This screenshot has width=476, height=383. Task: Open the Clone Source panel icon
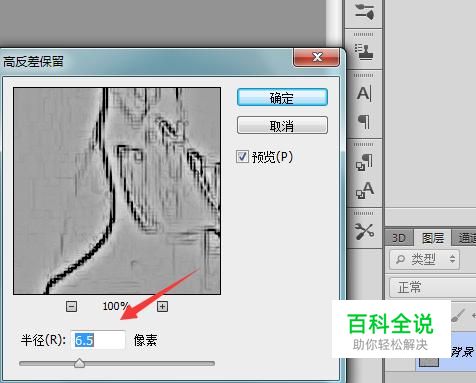[364, 52]
